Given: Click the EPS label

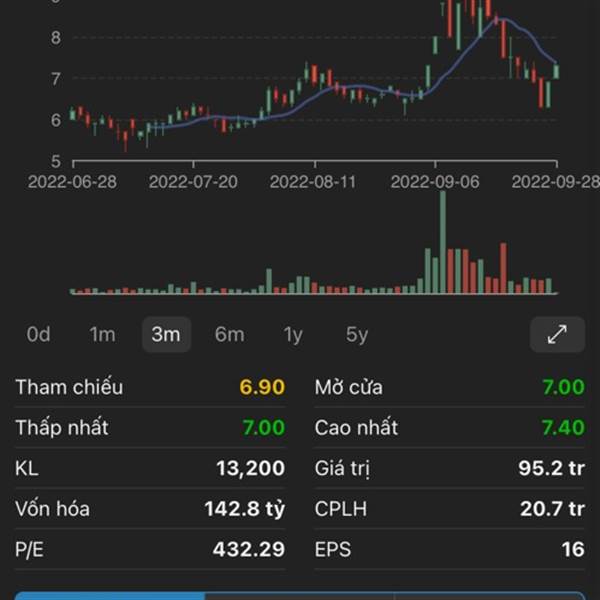Looking at the screenshot, I should pos(333,549).
